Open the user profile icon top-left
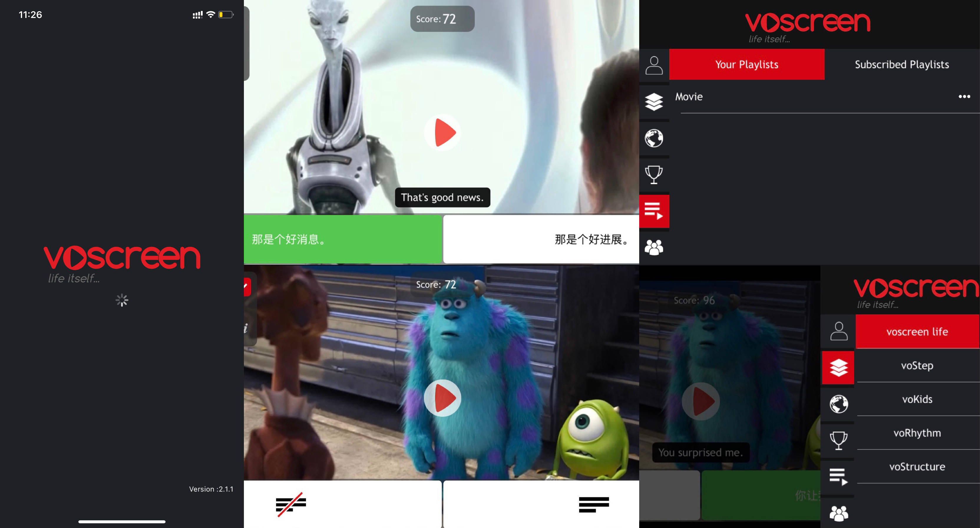Screen dimensions: 980x528 point(653,64)
